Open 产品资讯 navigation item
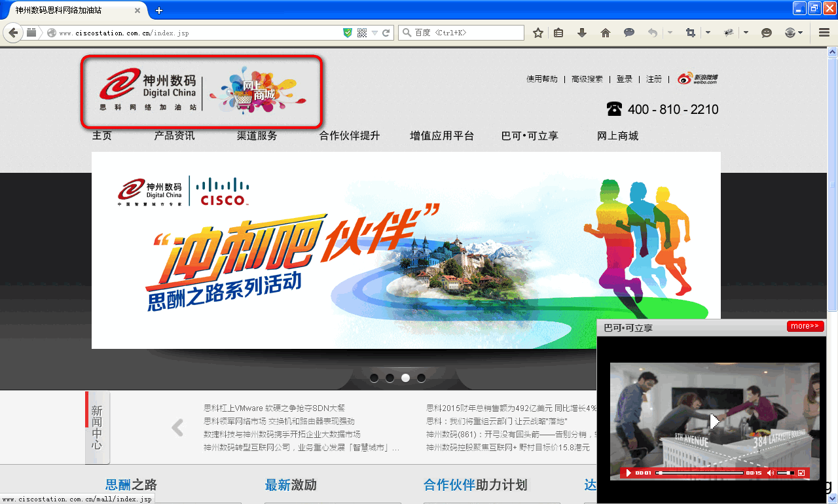The image size is (838, 504). (x=174, y=136)
